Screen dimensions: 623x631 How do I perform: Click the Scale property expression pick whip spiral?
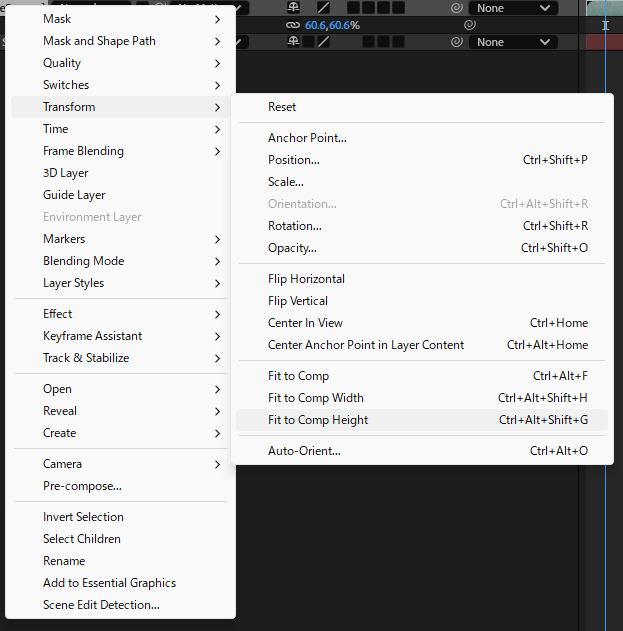point(470,25)
